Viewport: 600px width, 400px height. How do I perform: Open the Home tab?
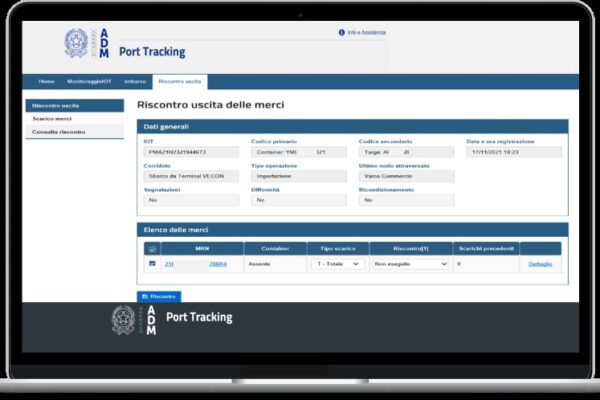click(46, 81)
